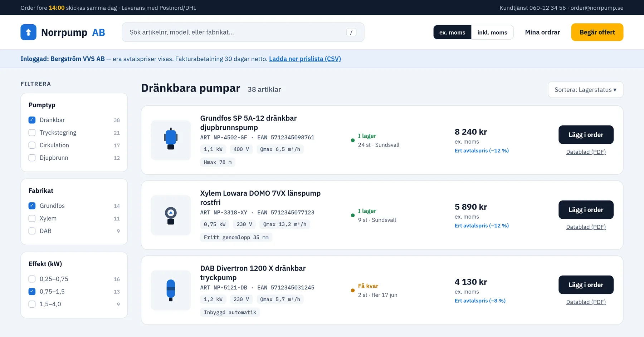This screenshot has width=644, height=337.
Task: Open the Grundfos SP 5A-12 product title
Action: (x=248, y=123)
